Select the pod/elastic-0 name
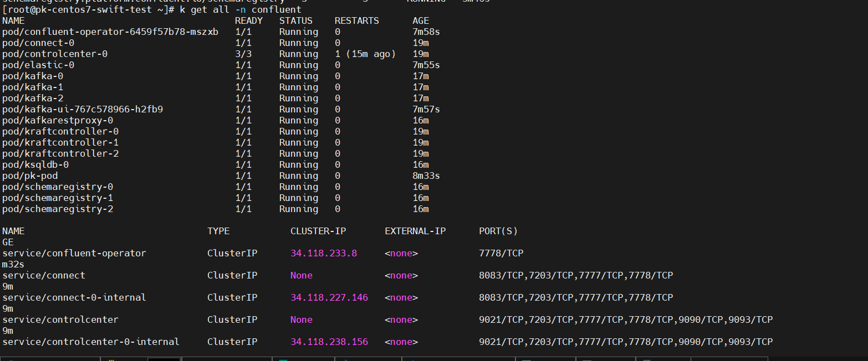 [38, 65]
